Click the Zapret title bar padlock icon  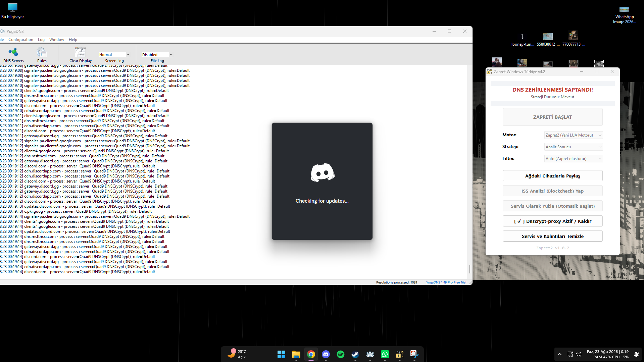489,71
